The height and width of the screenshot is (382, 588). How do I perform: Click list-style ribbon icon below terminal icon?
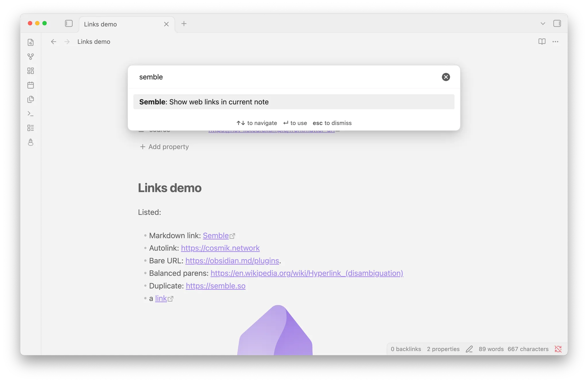(31, 128)
